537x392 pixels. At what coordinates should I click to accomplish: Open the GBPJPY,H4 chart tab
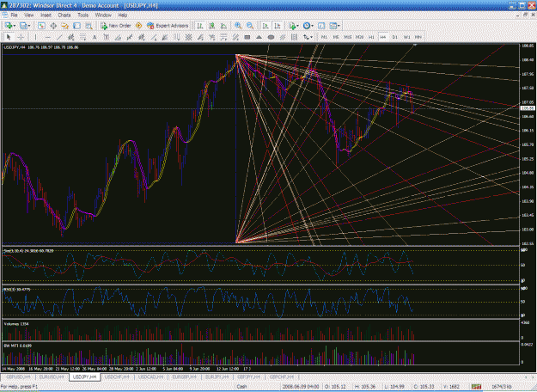[249, 377]
